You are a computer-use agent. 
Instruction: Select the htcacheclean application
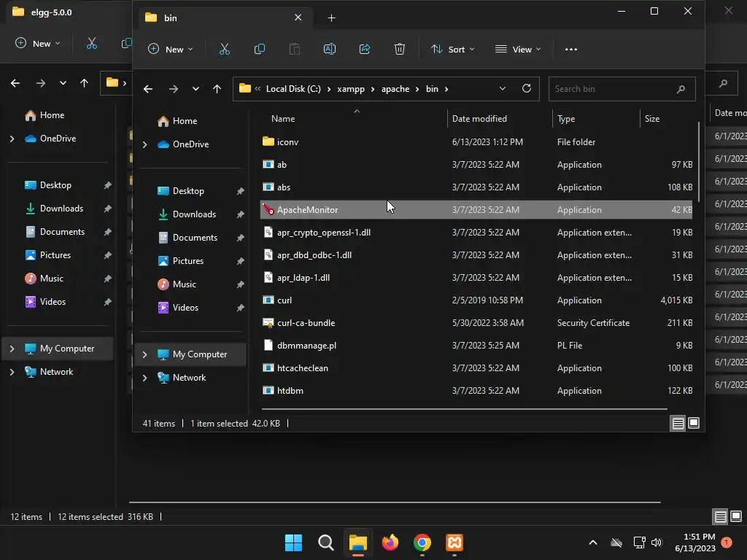click(476, 368)
